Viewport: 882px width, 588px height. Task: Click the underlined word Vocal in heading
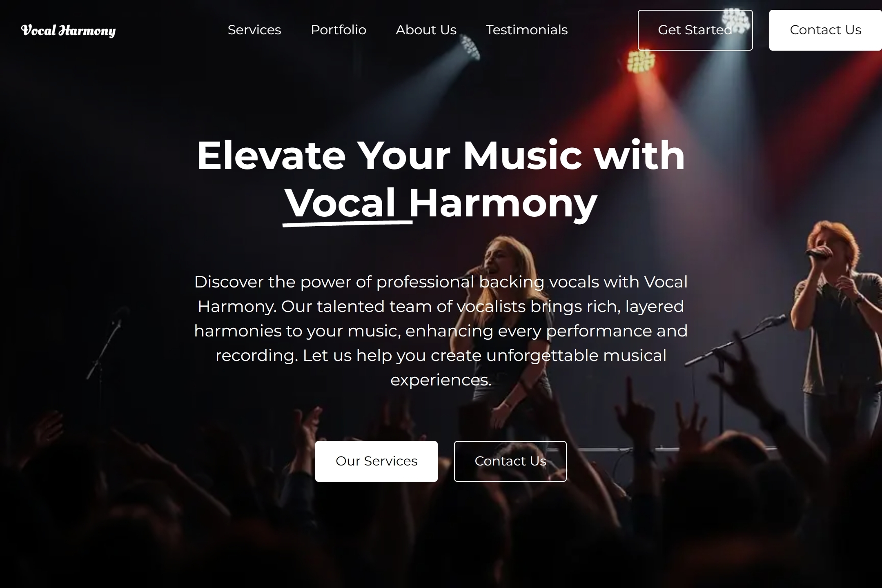pos(340,203)
